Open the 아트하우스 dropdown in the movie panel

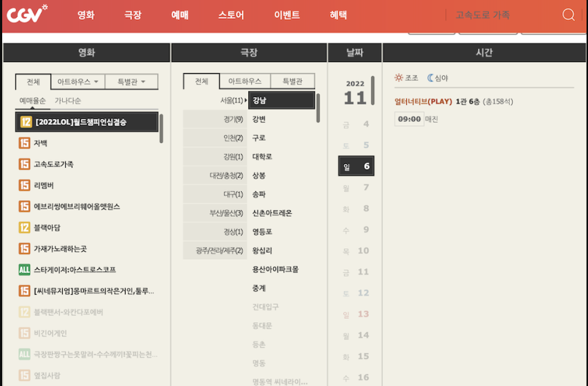pyautogui.click(x=78, y=81)
